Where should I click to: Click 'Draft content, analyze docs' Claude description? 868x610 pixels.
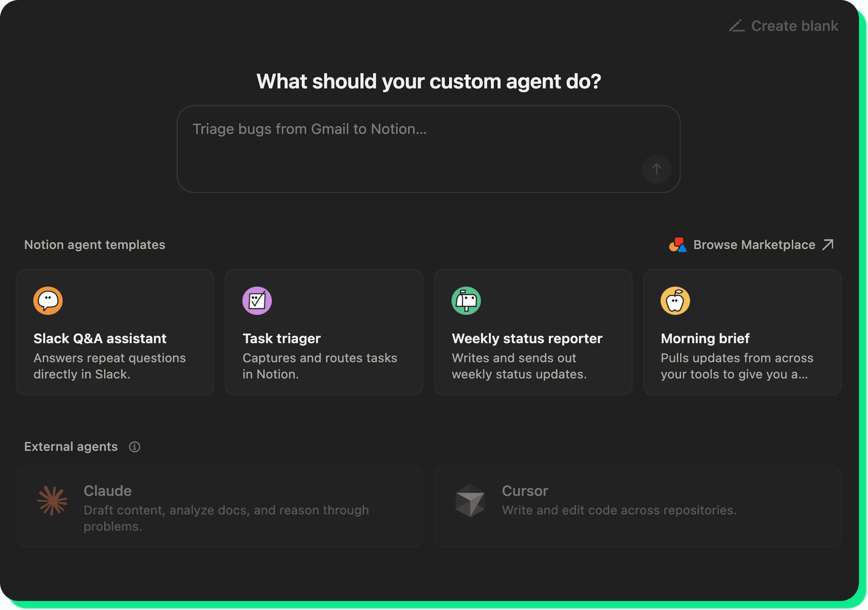click(x=226, y=518)
